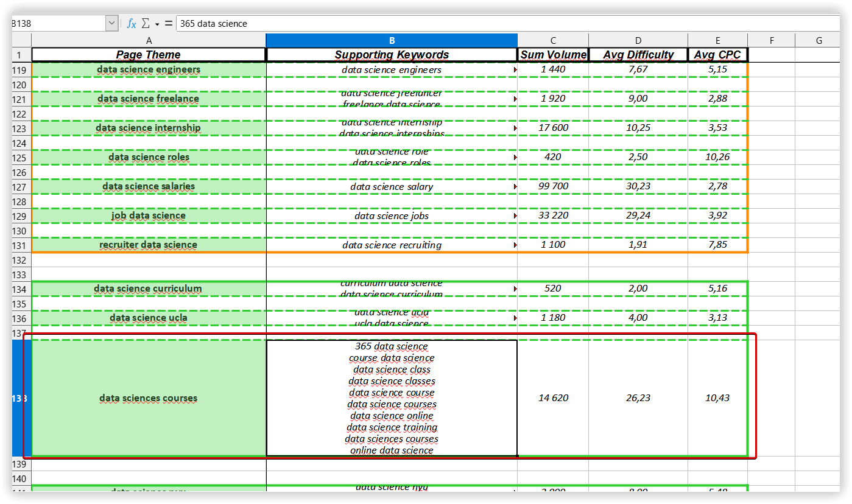Select column B header
Image resolution: width=852 pixels, height=504 pixels.
pyautogui.click(x=392, y=40)
